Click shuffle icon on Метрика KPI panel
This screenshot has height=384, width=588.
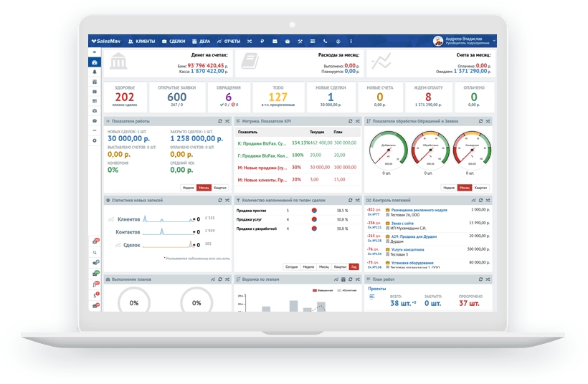(x=357, y=121)
